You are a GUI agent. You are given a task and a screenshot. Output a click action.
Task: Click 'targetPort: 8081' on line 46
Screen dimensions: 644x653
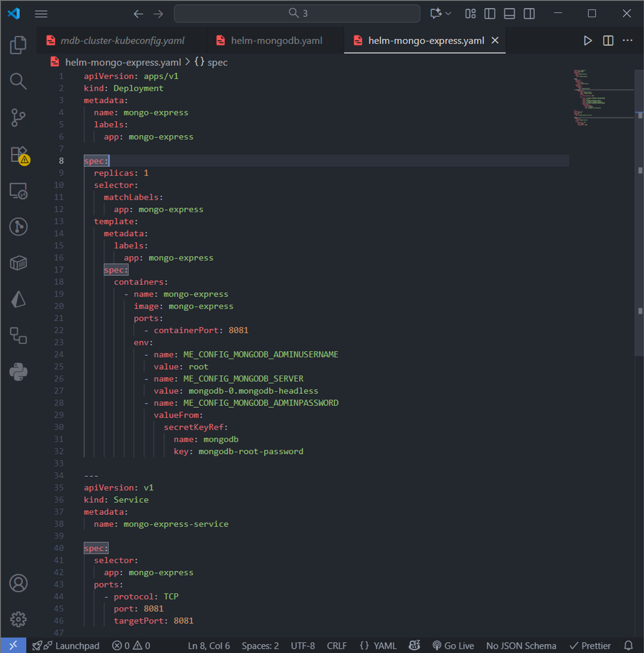click(153, 621)
